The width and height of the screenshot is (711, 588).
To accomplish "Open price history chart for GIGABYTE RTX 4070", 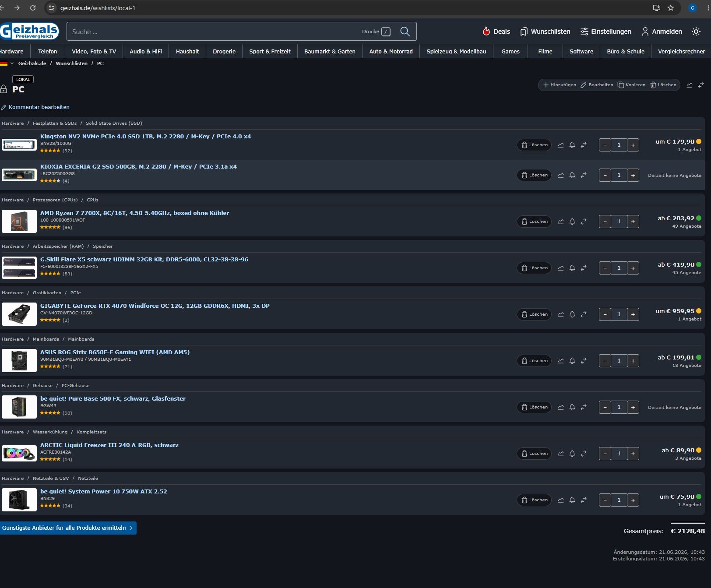I will (561, 314).
